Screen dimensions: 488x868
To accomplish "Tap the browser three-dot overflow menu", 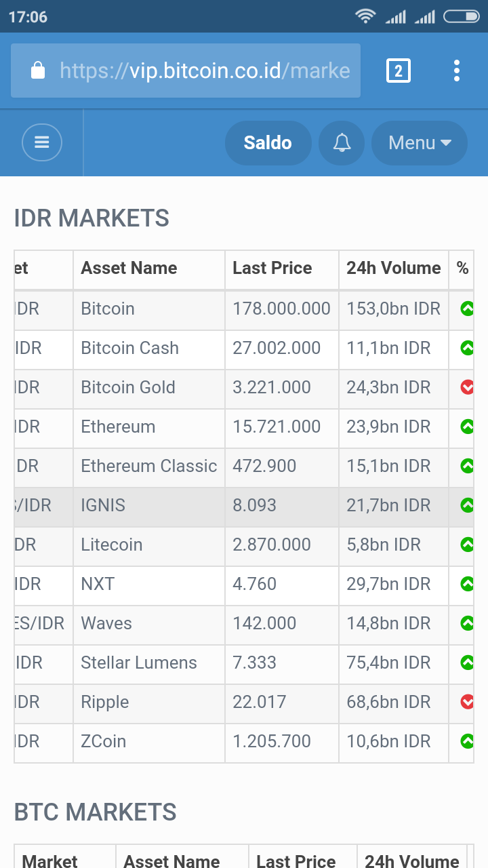I will click(x=457, y=71).
